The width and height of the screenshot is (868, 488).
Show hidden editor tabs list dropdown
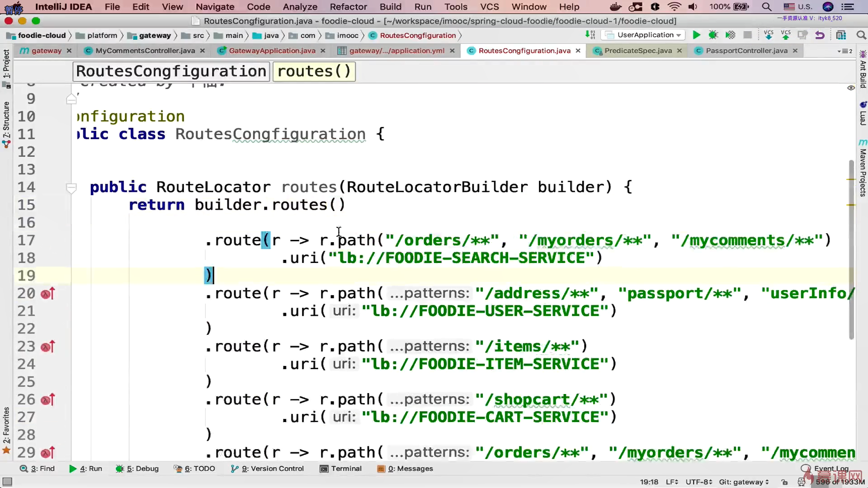tap(844, 51)
